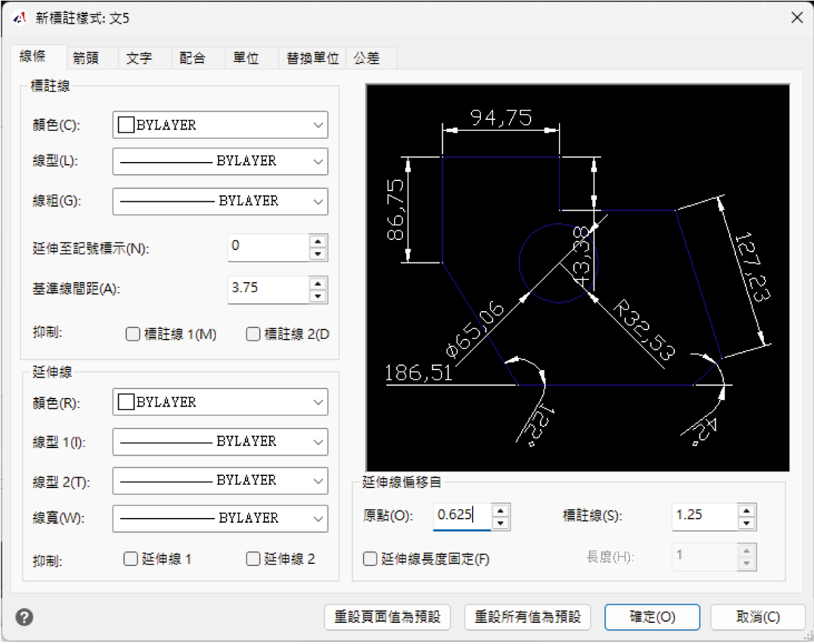The image size is (814, 644).
Task: Increase 原點(O) offset value
Action: tap(501, 510)
